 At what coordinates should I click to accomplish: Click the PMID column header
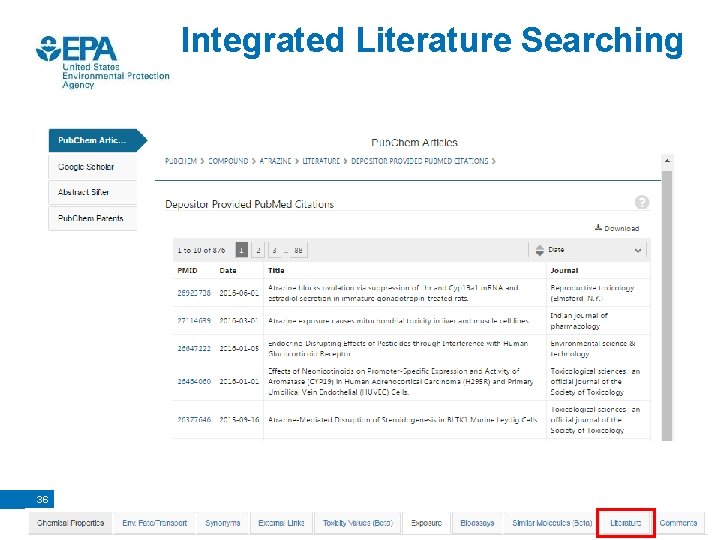(x=187, y=270)
